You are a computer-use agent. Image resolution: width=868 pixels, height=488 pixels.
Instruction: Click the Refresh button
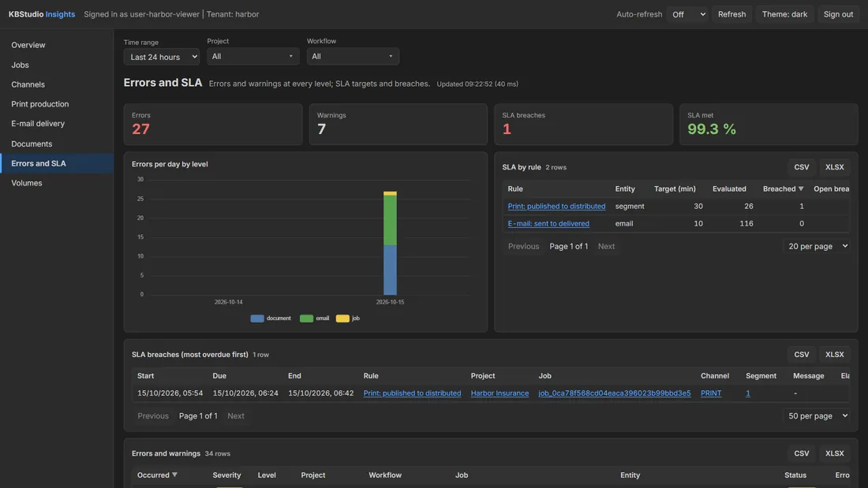[x=731, y=14]
